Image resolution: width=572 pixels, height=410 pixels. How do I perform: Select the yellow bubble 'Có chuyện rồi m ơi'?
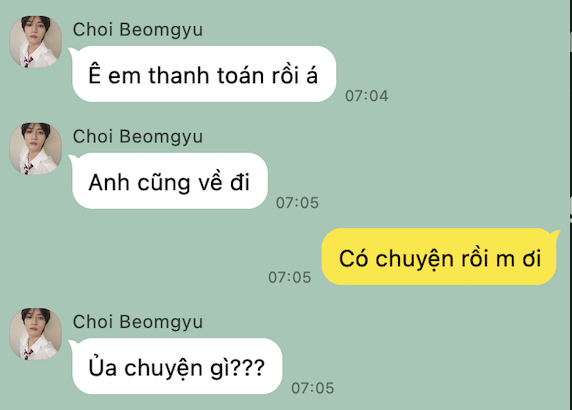(440, 257)
